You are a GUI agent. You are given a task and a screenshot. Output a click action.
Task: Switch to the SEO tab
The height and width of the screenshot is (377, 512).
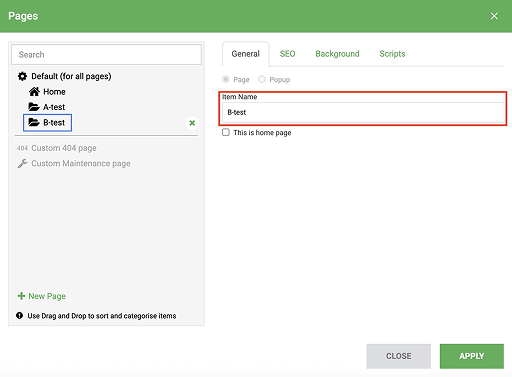(x=287, y=54)
